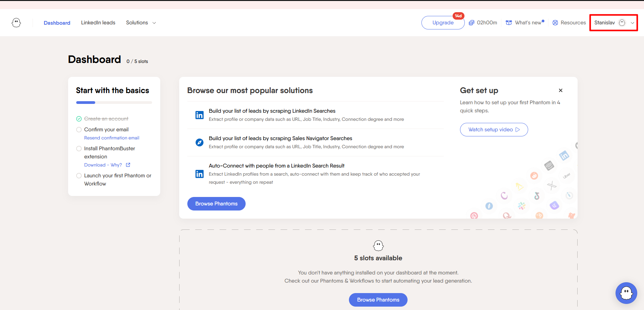This screenshot has width=644, height=310.
Task: Click the LinkedIn icon beside LinkedIn Searches
Action: (x=200, y=115)
